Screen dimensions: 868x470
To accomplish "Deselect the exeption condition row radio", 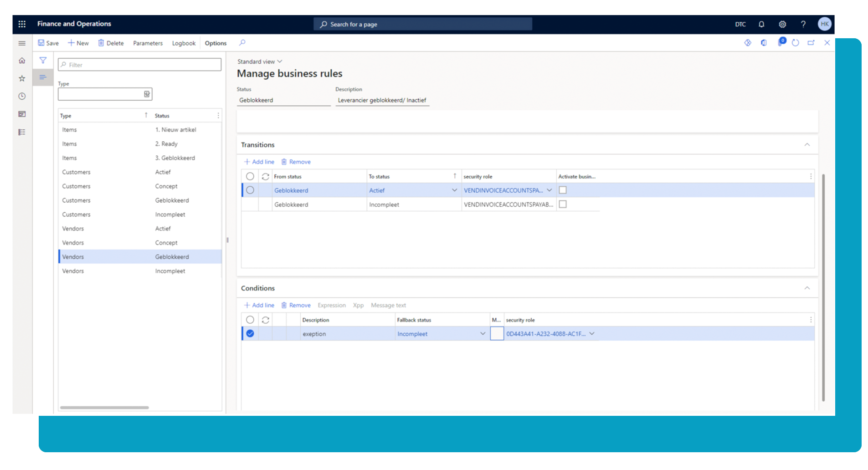I will [x=250, y=334].
